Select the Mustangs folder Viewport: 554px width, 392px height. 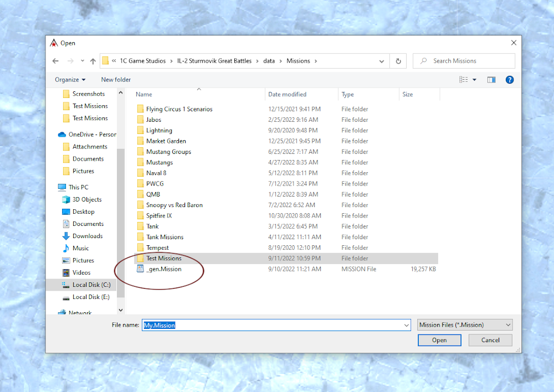[160, 162]
